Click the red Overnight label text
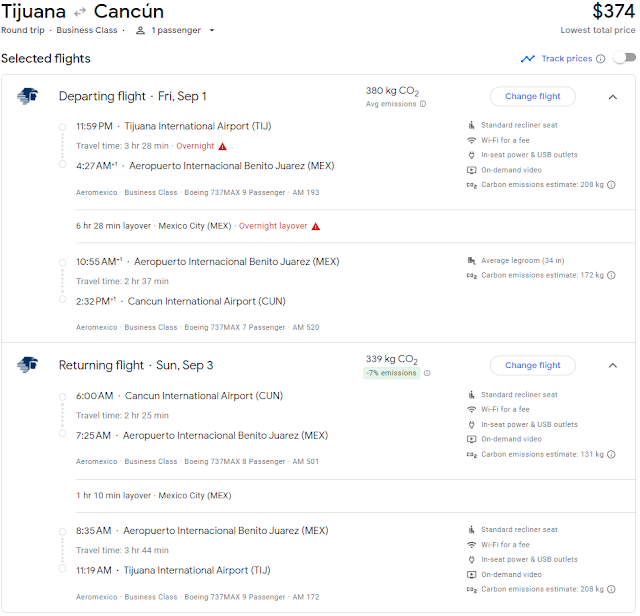Image resolution: width=640 pixels, height=616 pixels. pos(196,147)
